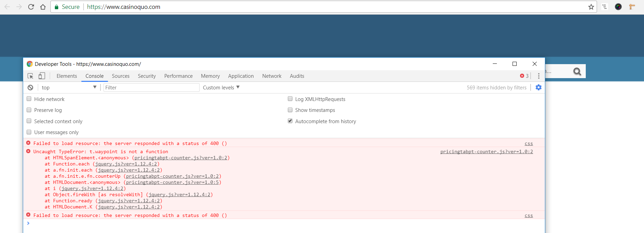Bookmark this page with the star icon
The height and width of the screenshot is (233, 644).
pos(591,7)
